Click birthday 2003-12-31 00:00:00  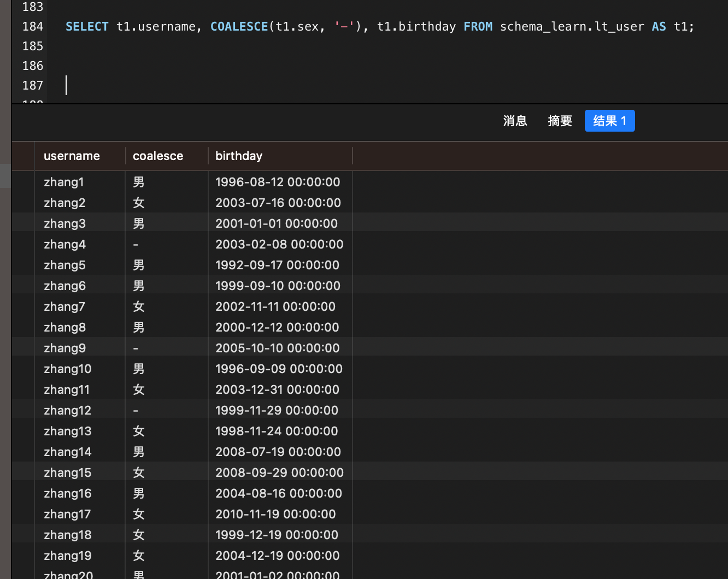pos(277,389)
